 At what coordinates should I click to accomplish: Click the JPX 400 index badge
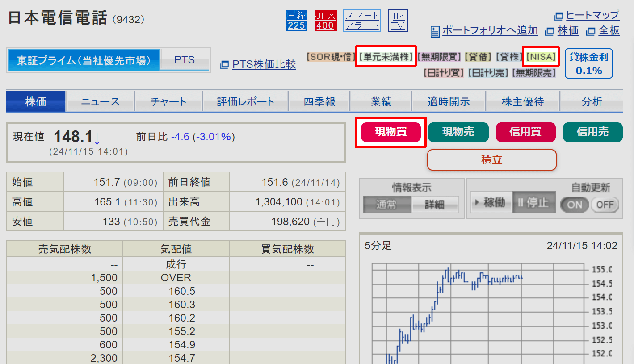click(325, 21)
